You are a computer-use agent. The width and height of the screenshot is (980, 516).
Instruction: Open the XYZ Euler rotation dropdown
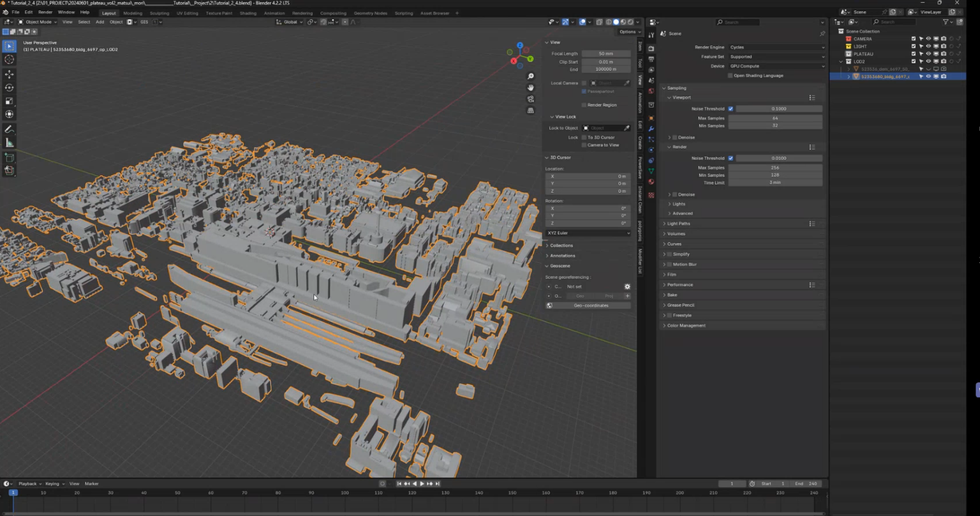click(588, 233)
